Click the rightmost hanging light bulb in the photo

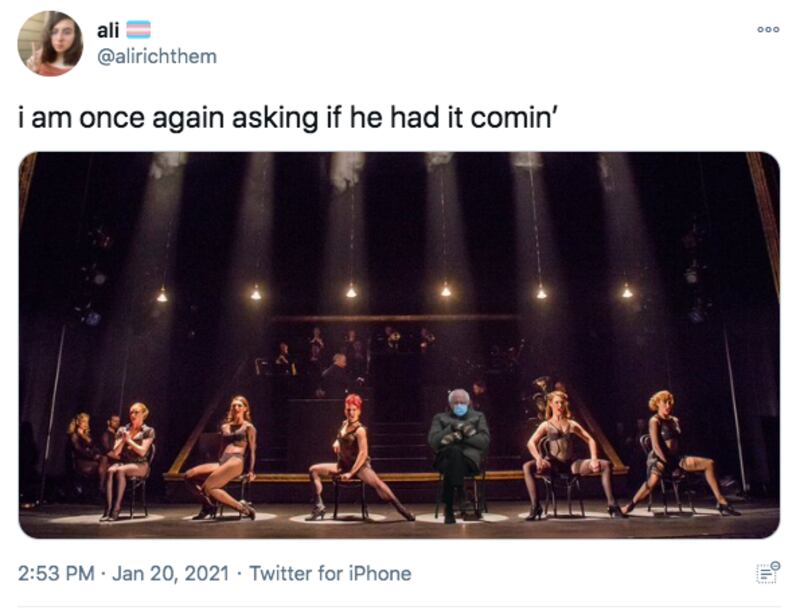click(x=627, y=292)
